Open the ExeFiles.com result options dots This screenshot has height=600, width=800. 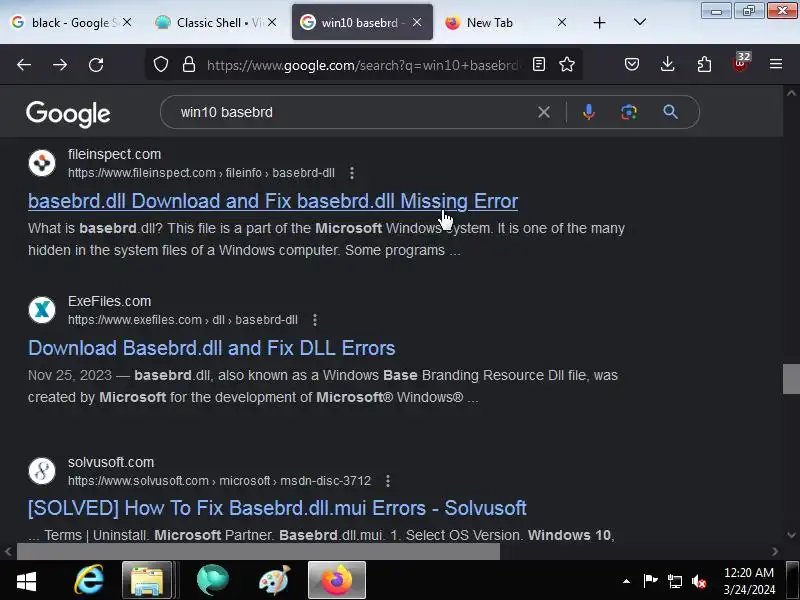coord(315,320)
